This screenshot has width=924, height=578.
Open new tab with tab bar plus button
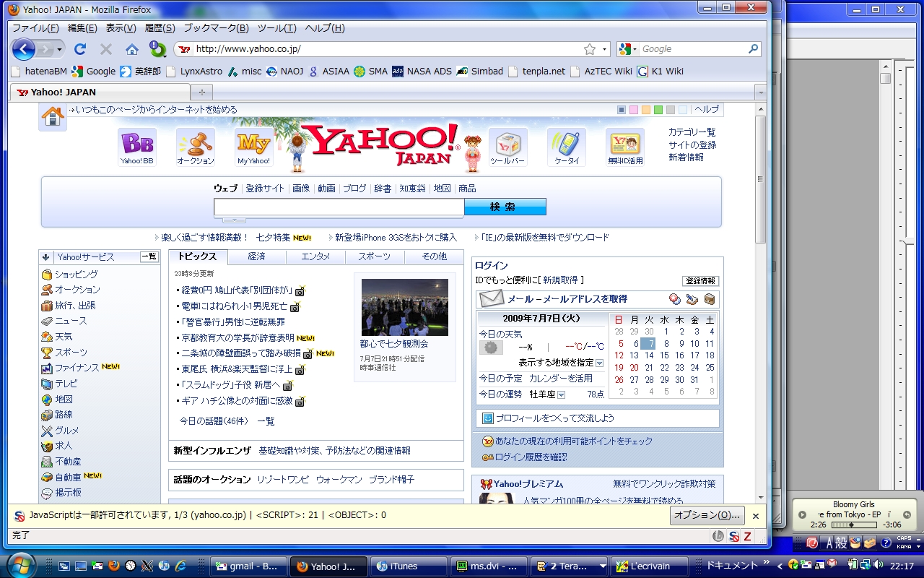point(201,92)
